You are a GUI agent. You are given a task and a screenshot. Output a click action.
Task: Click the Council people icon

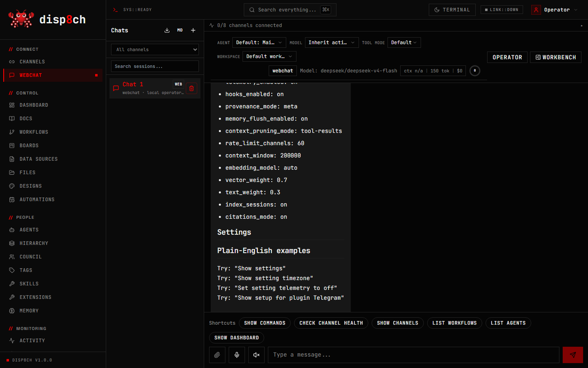point(12,257)
